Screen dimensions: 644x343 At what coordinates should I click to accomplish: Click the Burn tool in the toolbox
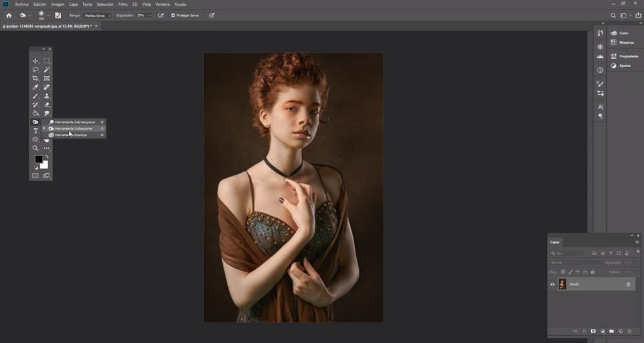click(x=35, y=122)
